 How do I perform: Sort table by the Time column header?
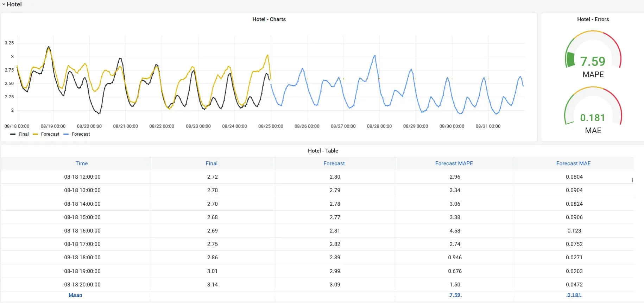pyautogui.click(x=82, y=163)
